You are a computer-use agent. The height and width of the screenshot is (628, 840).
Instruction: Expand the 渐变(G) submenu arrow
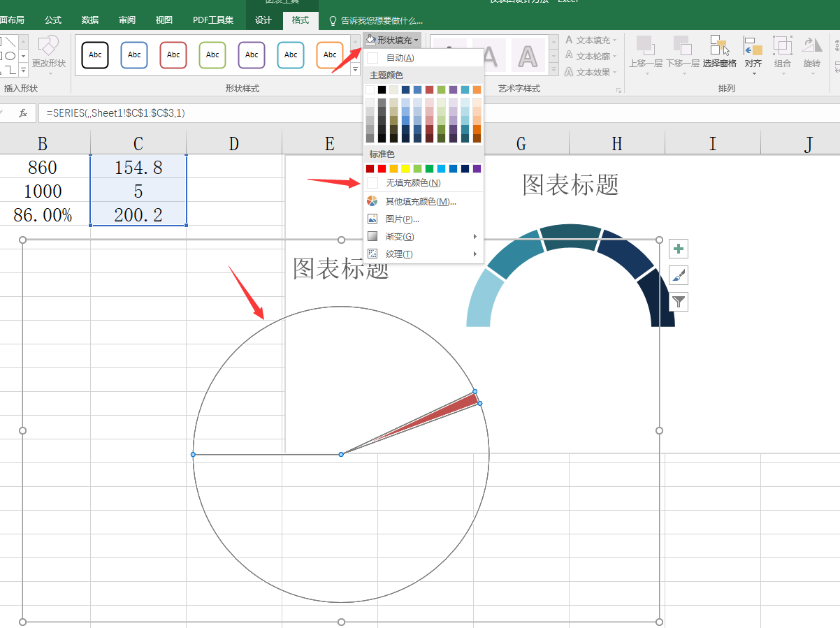click(475, 236)
